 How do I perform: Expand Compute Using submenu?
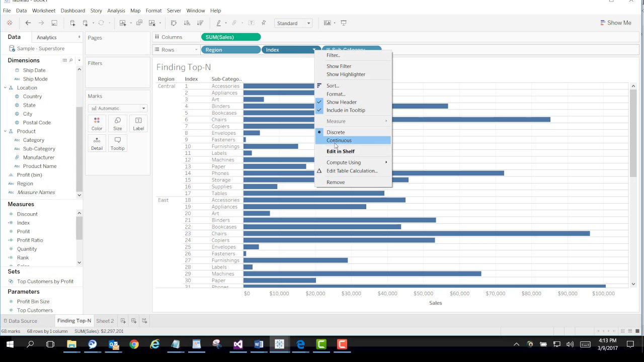pyautogui.click(x=353, y=162)
